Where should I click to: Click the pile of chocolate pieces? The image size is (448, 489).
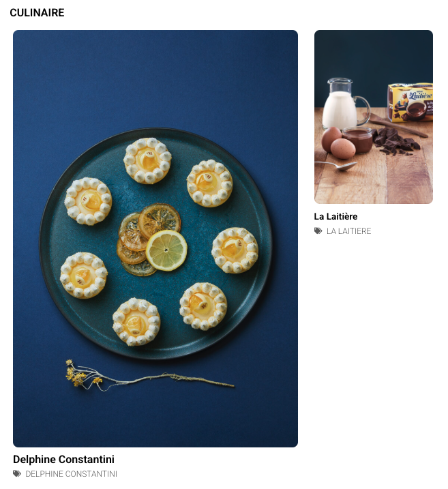pyautogui.click(x=396, y=142)
